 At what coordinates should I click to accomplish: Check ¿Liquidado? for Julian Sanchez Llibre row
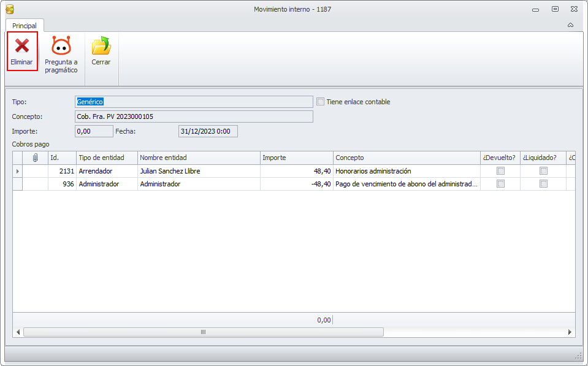(x=543, y=171)
